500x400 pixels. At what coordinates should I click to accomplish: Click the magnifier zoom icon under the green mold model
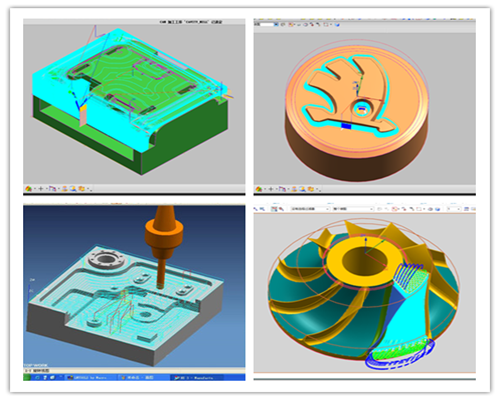[x=73, y=189]
